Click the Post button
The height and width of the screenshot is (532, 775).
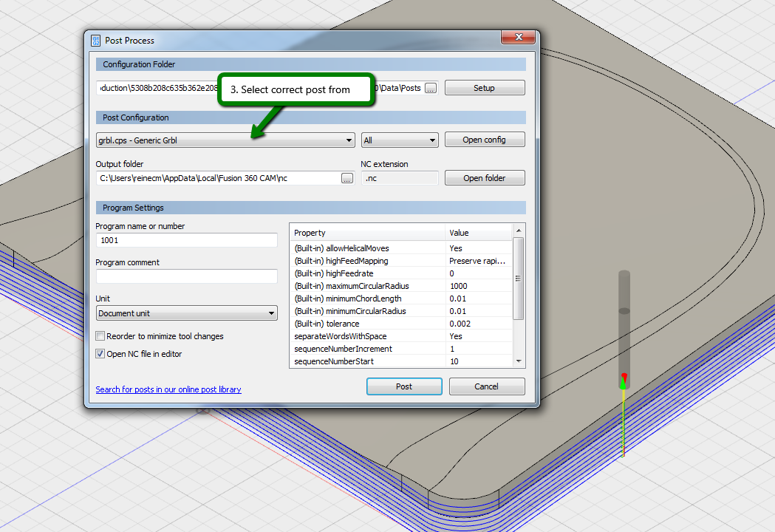point(404,386)
